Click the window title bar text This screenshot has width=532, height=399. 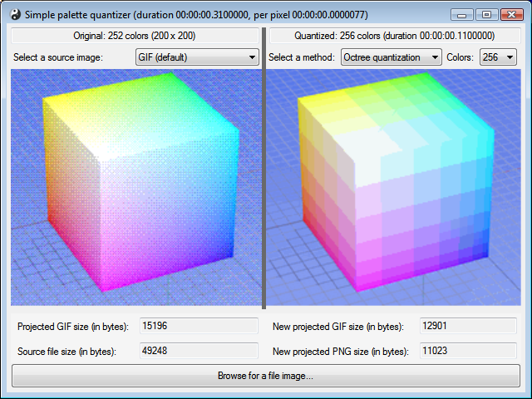[196, 15]
